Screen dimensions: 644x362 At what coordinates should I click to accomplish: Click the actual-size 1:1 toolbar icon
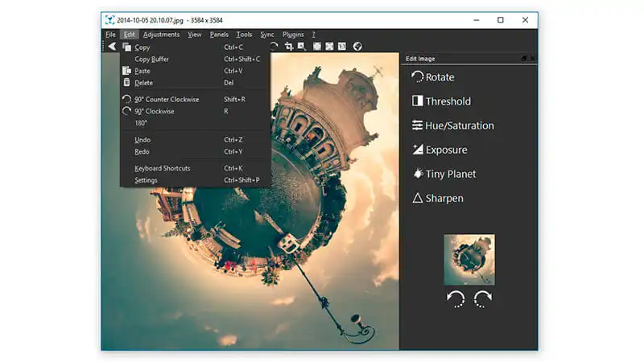[x=341, y=47]
